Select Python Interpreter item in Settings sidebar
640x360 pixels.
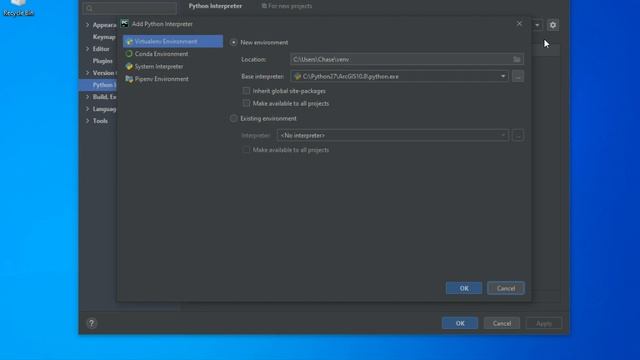tap(98, 85)
